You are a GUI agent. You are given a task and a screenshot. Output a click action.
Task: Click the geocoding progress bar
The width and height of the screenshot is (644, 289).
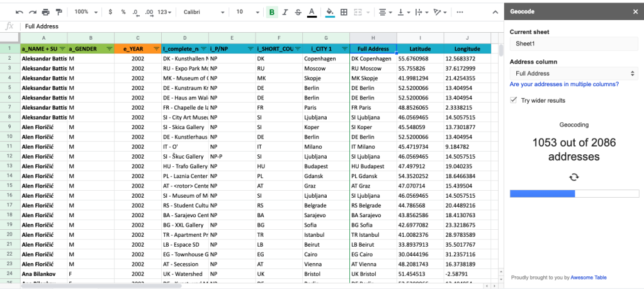574,194
